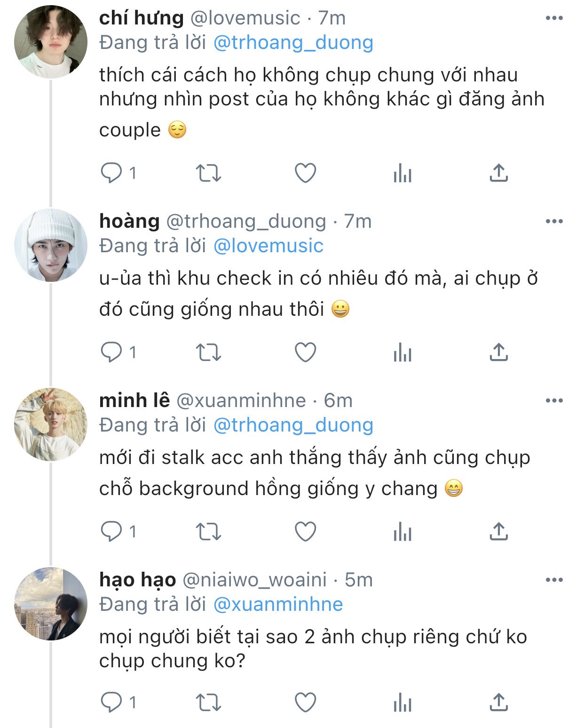
Task: Open @lovemusic mention link in hoàng's reply
Action: click(268, 246)
